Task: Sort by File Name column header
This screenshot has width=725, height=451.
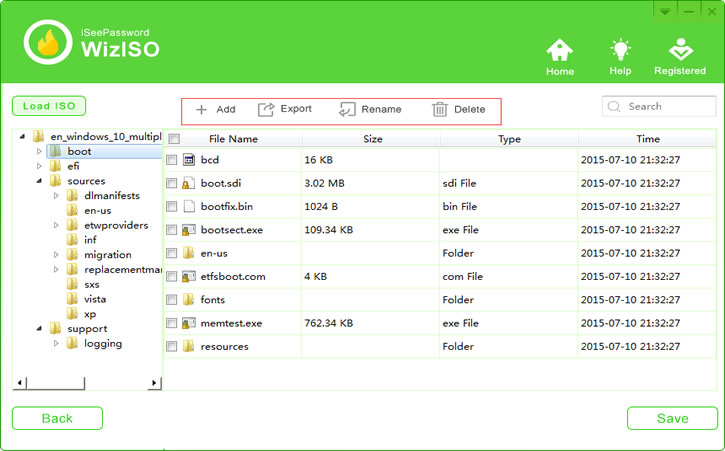Action: click(x=233, y=139)
